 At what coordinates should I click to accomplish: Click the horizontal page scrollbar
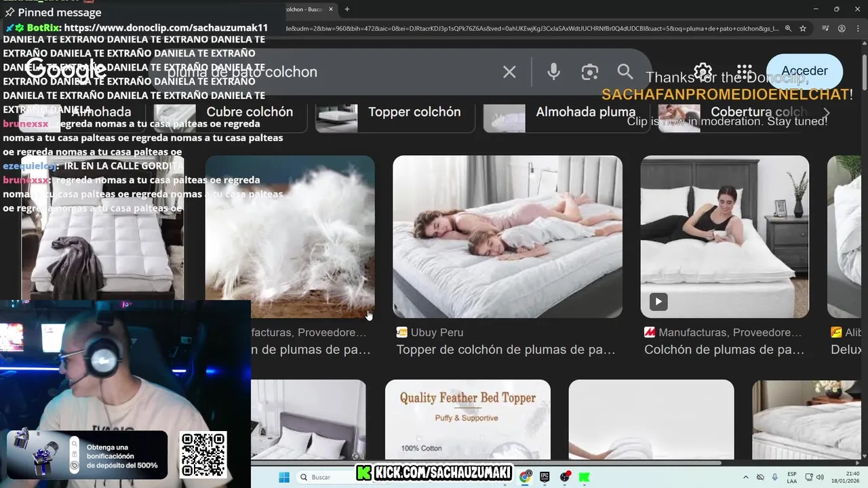pyautogui.click(x=486, y=464)
